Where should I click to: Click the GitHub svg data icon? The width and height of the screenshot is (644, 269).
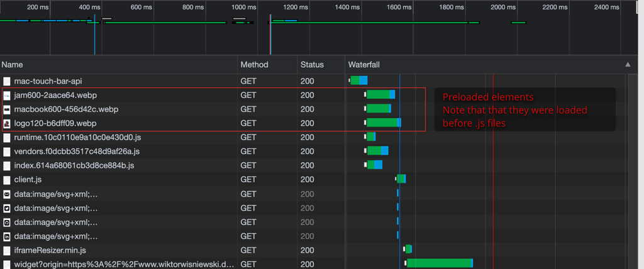pyautogui.click(x=6, y=222)
